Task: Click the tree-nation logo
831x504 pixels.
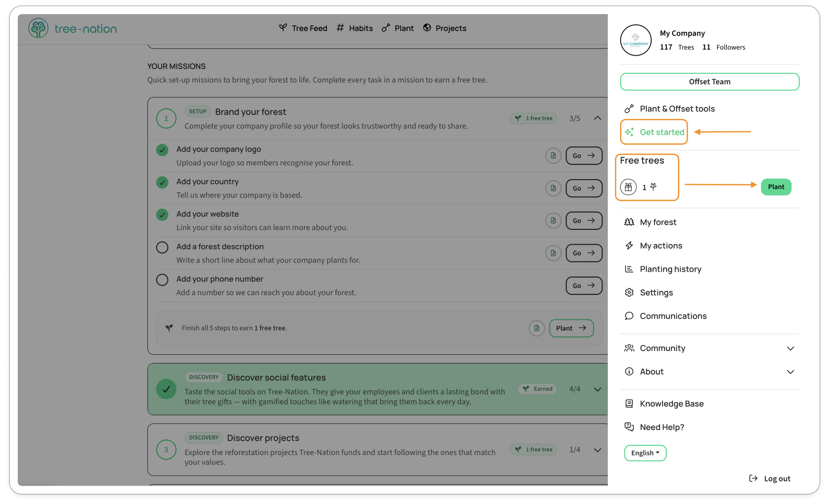Action: click(x=72, y=28)
